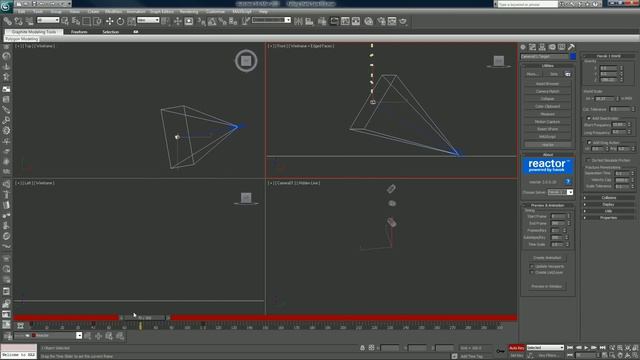Open the Reference Coordinate System dropdown
This screenshot has height=360, width=640.
[x=148, y=20]
